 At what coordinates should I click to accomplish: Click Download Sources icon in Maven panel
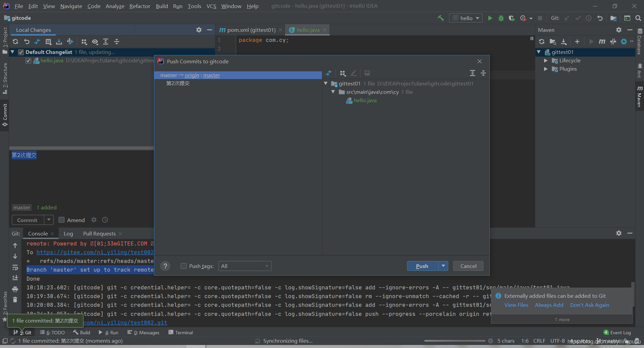[564, 42]
